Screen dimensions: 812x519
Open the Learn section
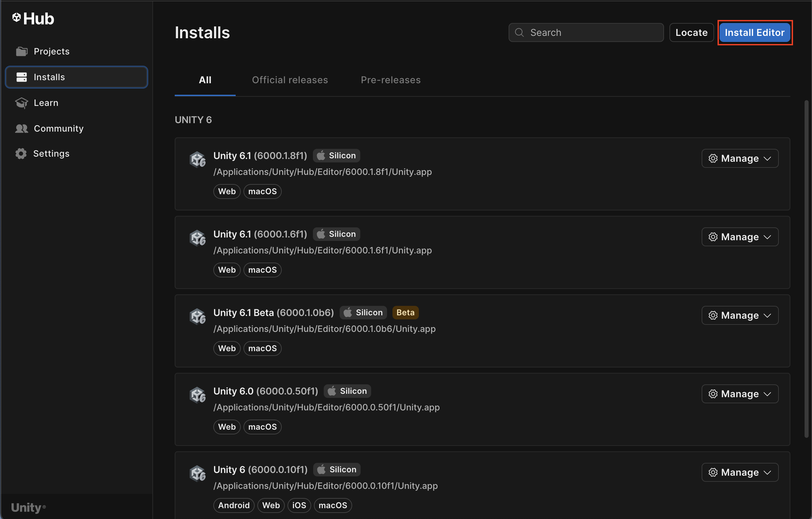(x=45, y=103)
